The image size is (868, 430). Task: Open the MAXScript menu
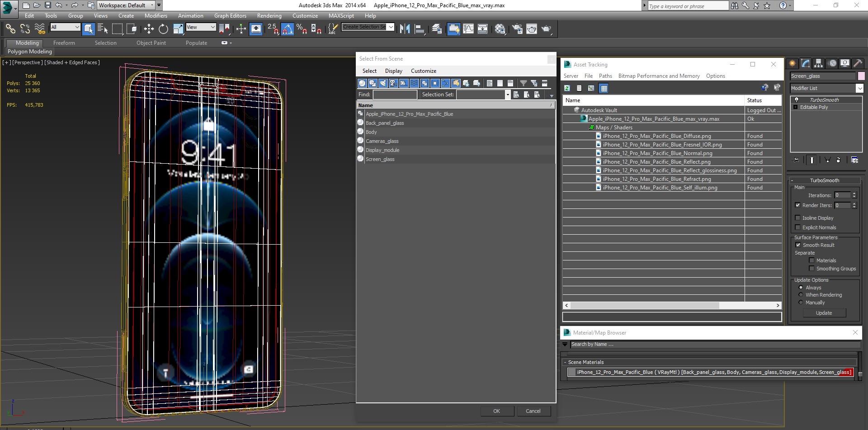pos(341,15)
